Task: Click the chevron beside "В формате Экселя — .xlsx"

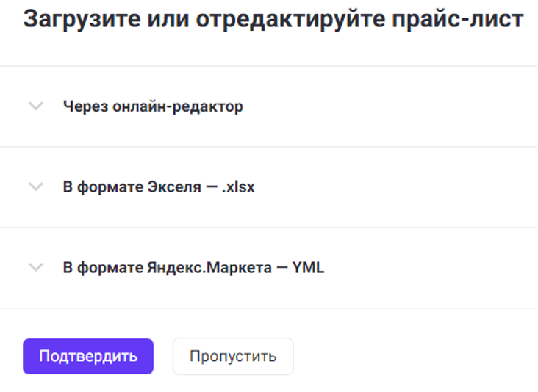Action: (x=35, y=187)
